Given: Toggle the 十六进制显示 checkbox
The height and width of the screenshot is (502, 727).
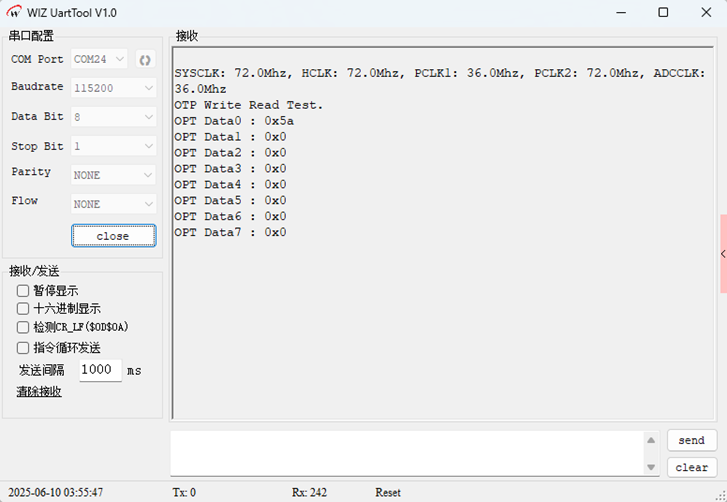Looking at the screenshot, I should click(x=23, y=309).
